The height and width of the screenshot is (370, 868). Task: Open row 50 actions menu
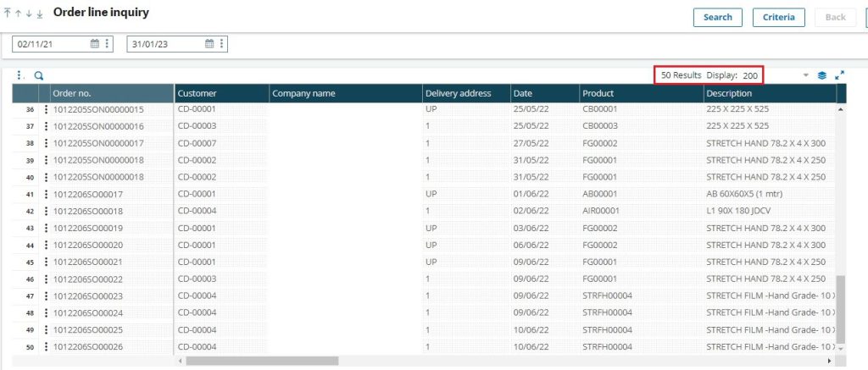pos(46,347)
